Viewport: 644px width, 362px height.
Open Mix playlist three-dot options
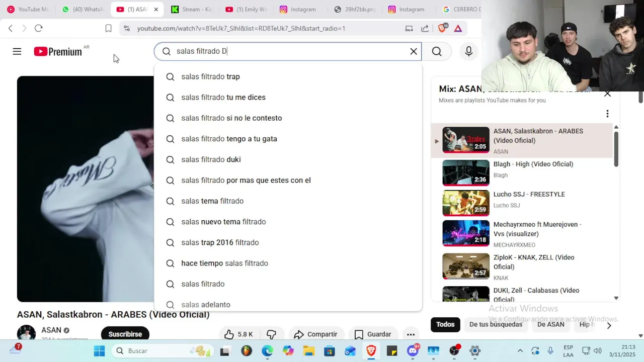[x=607, y=114]
